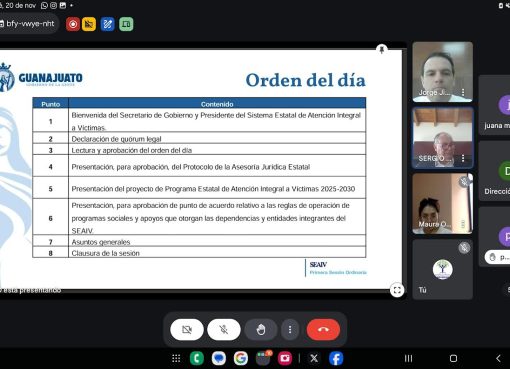The height and width of the screenshot is (369, 510).
Task: Select your own 'Tú' tile
Action: [x=443, y=269]
